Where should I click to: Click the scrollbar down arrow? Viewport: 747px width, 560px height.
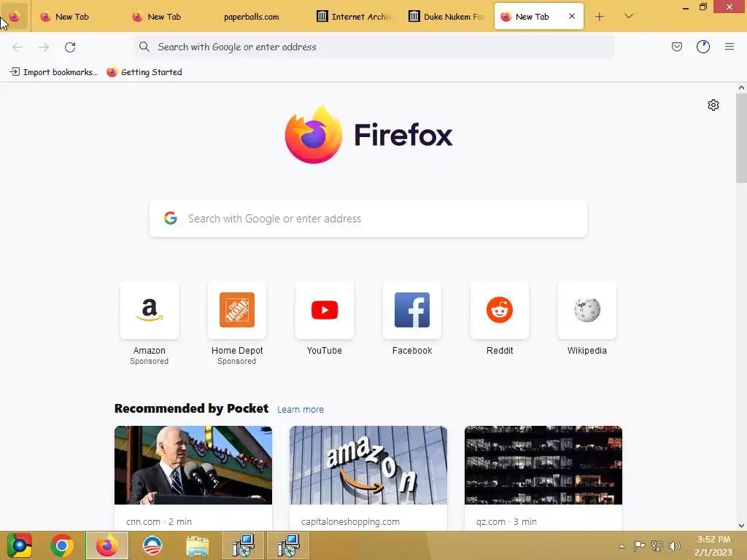pos(741,526)
